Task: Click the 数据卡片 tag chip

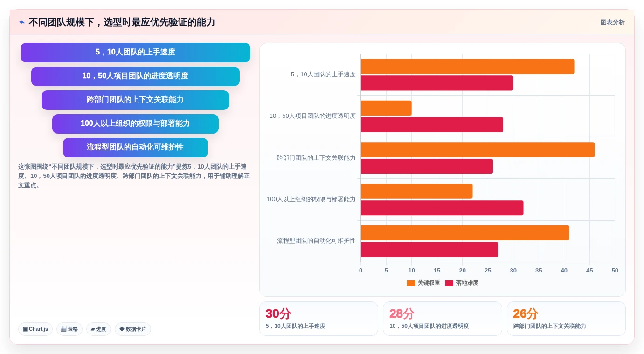Action: 133,329
